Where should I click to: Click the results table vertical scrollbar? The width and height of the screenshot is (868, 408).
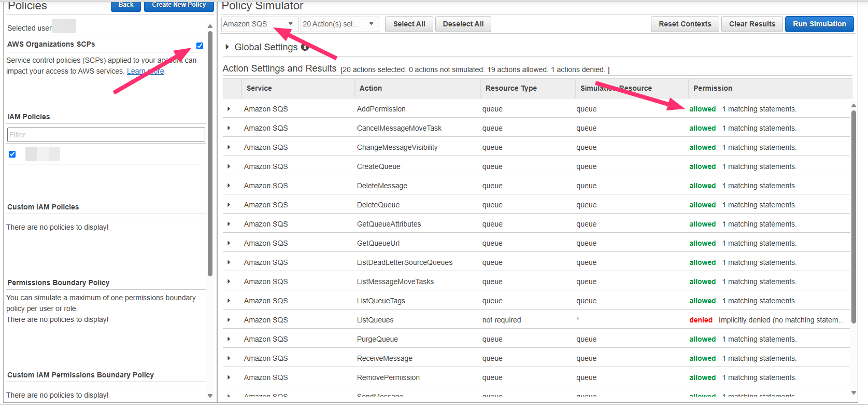[x=853, y=216]
